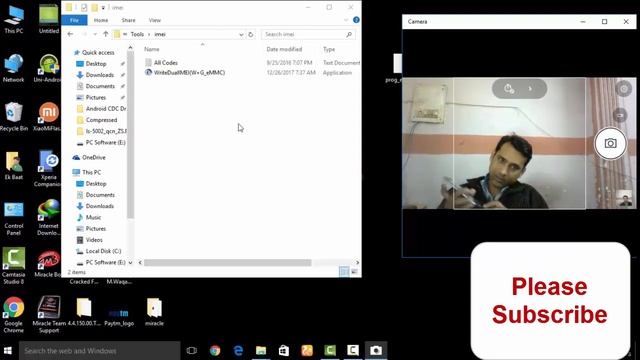Open Chrome from the taskbar

(215, 351)
